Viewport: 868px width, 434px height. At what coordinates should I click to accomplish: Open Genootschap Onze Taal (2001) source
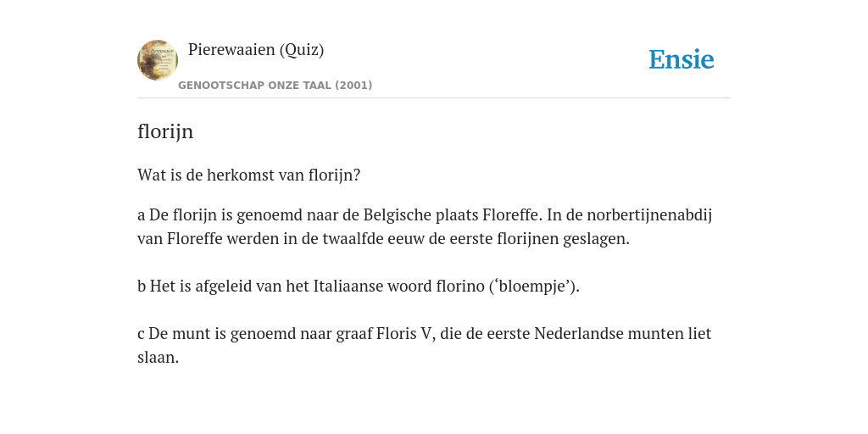coord(275,86)
